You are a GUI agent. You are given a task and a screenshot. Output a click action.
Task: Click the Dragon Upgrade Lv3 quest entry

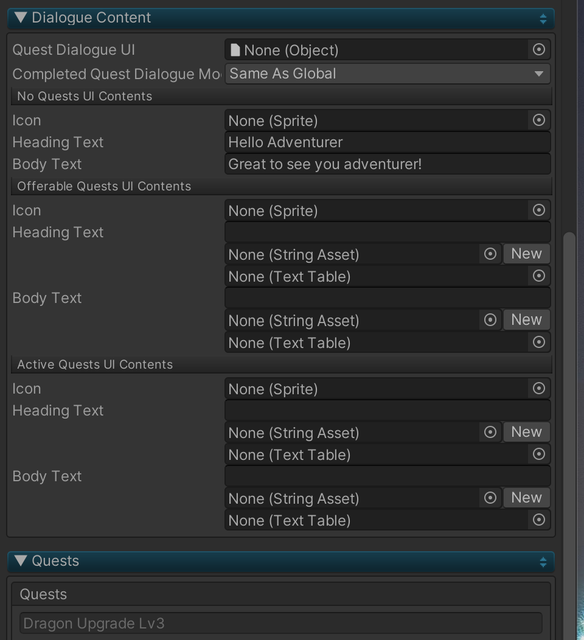click(281, 623)
